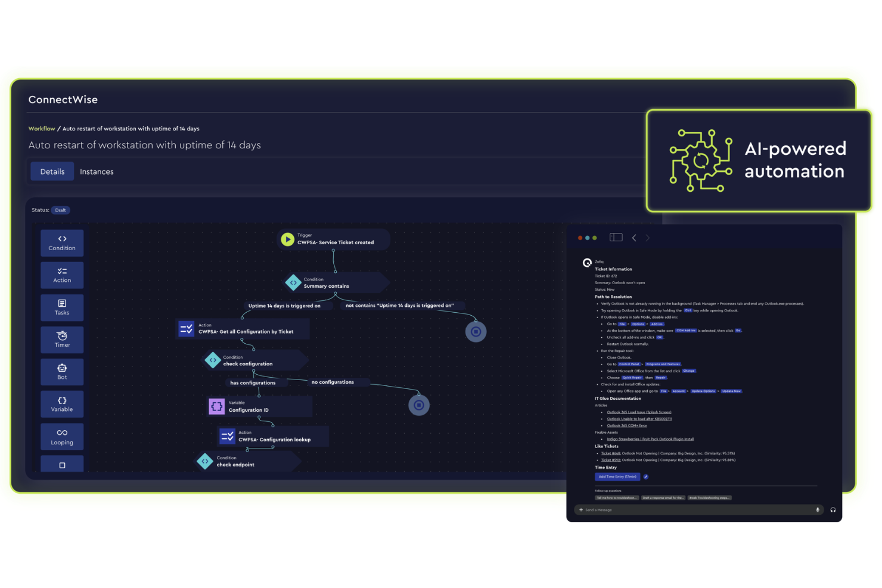
Task: Select the Bot tool in the palette
Action: (62, 372)
